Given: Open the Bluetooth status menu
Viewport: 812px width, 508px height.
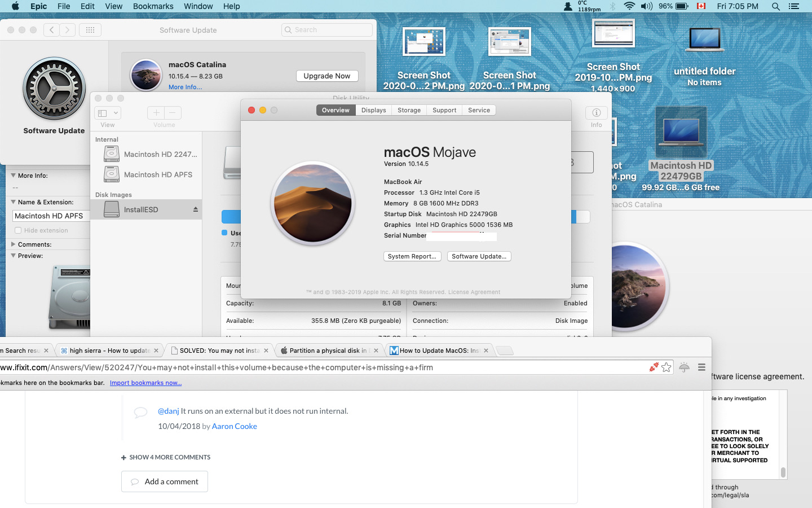Looking at the screenshot, I should [x=613, y=6].
